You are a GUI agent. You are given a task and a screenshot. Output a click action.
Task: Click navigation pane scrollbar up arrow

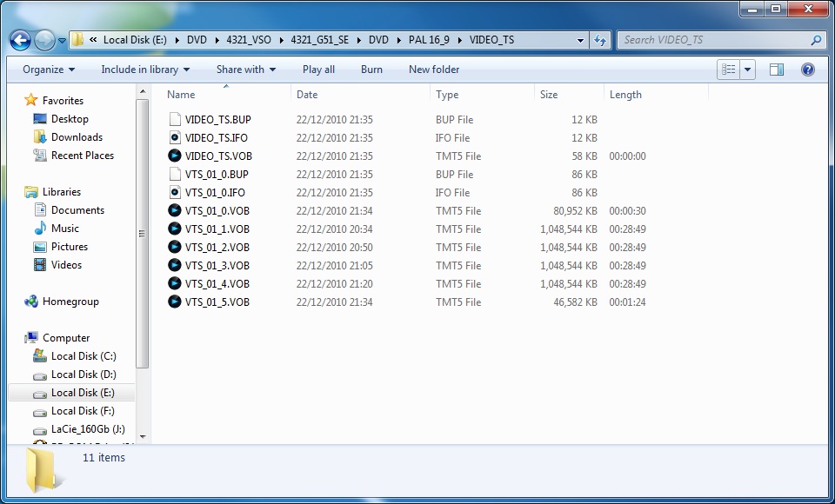coord(143,92)
